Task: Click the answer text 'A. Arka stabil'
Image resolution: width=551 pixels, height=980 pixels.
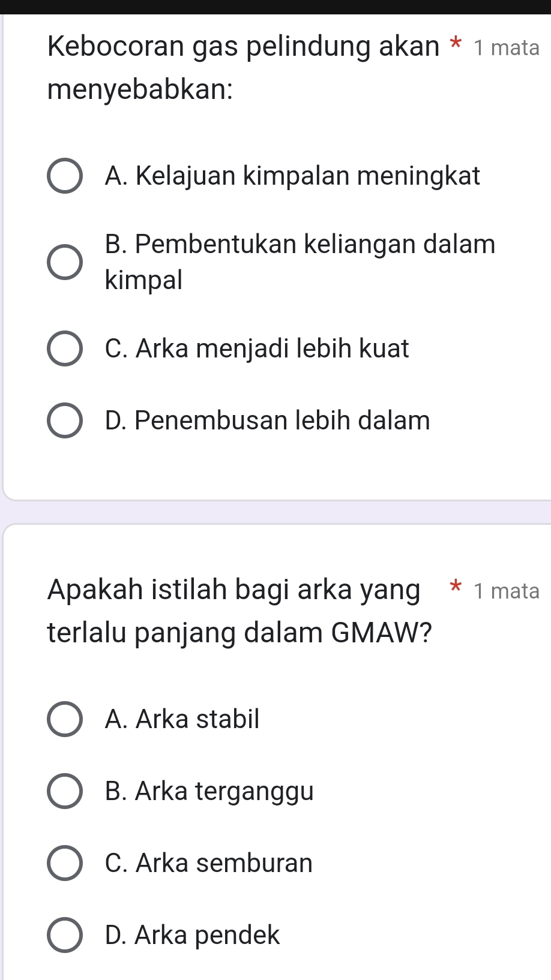Action: [182, 719]
